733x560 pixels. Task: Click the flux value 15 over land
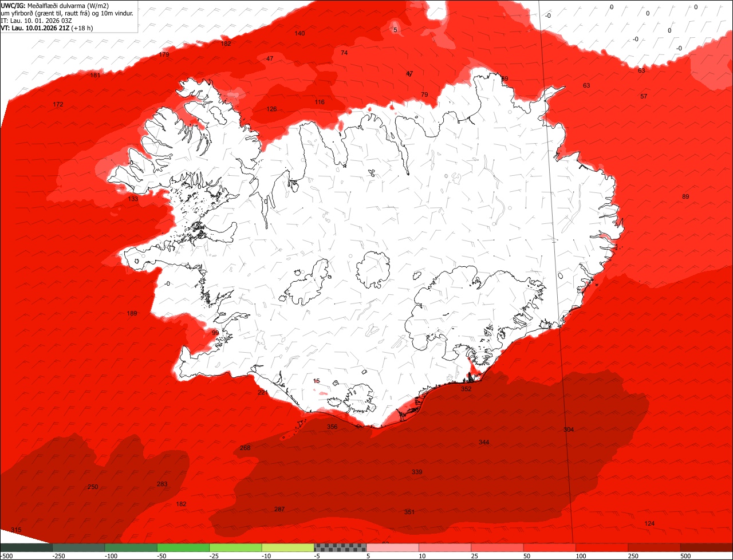(x=317, y=381)
